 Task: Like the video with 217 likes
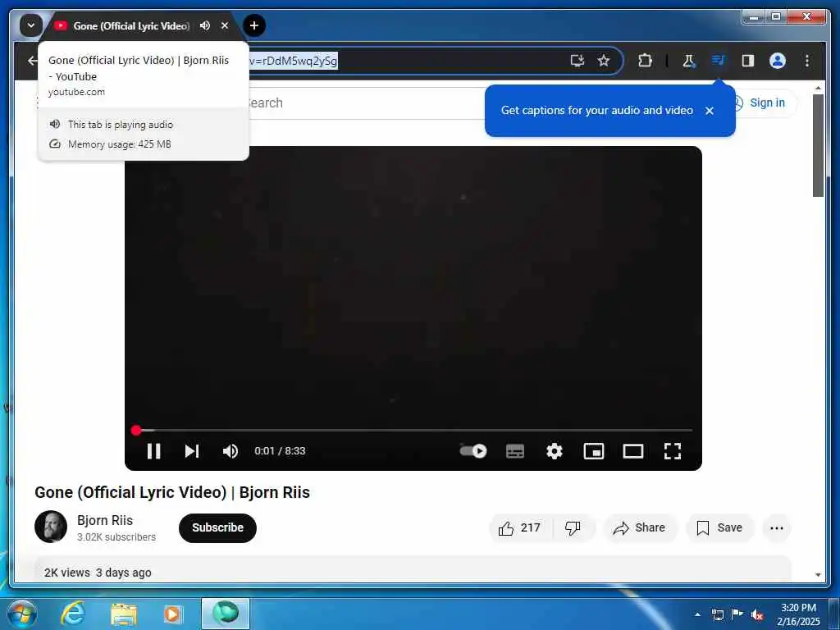(519, 527)
